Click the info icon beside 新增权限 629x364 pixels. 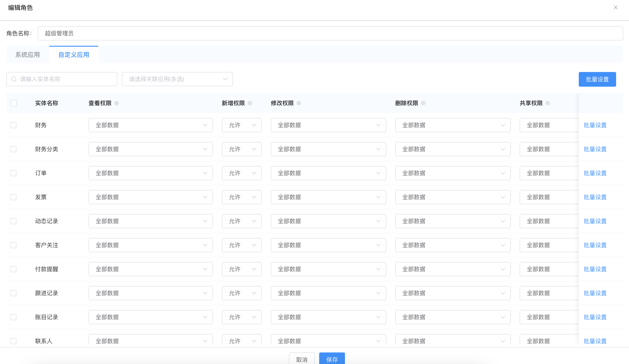[250, 103]
